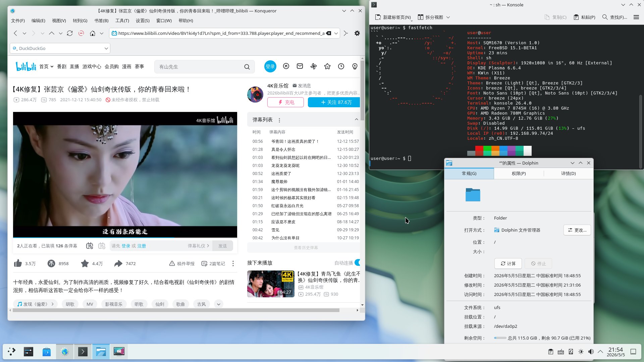
Task: Open the danmaku list options dots
Action: (279, 120)
